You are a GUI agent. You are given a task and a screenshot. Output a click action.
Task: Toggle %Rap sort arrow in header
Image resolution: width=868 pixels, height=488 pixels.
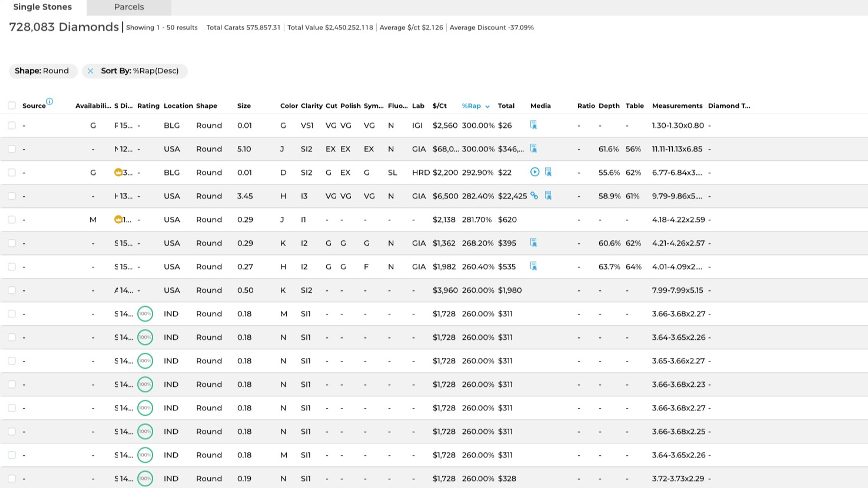tap(487, 106)
